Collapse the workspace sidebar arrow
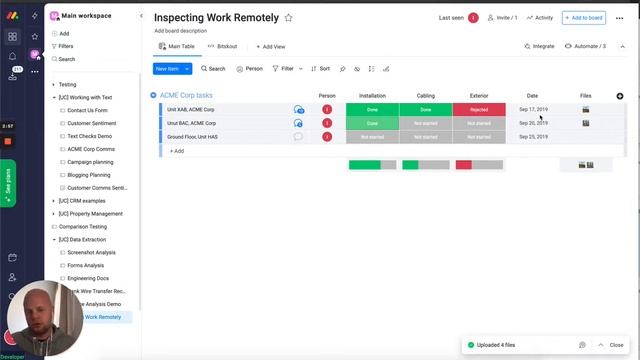640x360 pixels. (x=141, y=16)
